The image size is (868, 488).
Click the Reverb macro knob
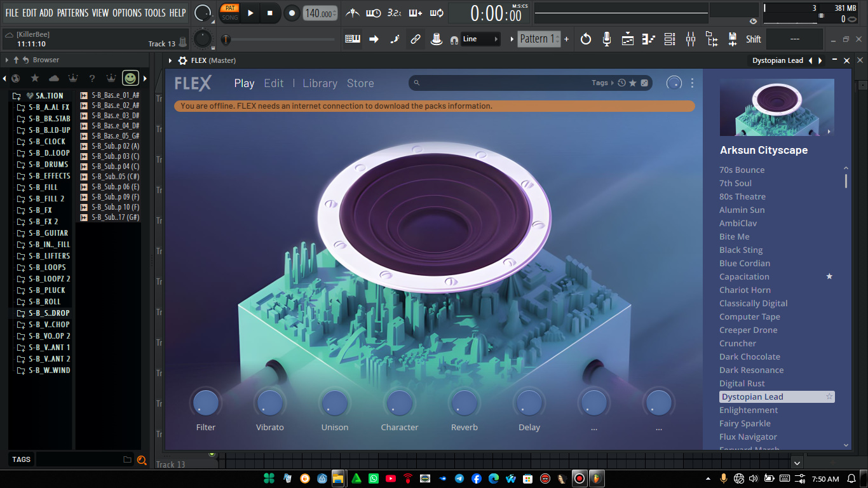pyautogui.click(x=464, y=403)
